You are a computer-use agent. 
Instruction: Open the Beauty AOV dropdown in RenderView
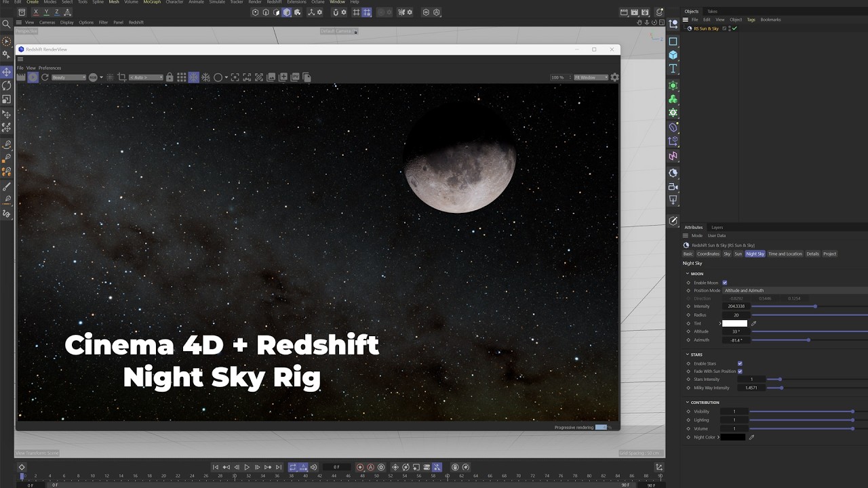68,77
